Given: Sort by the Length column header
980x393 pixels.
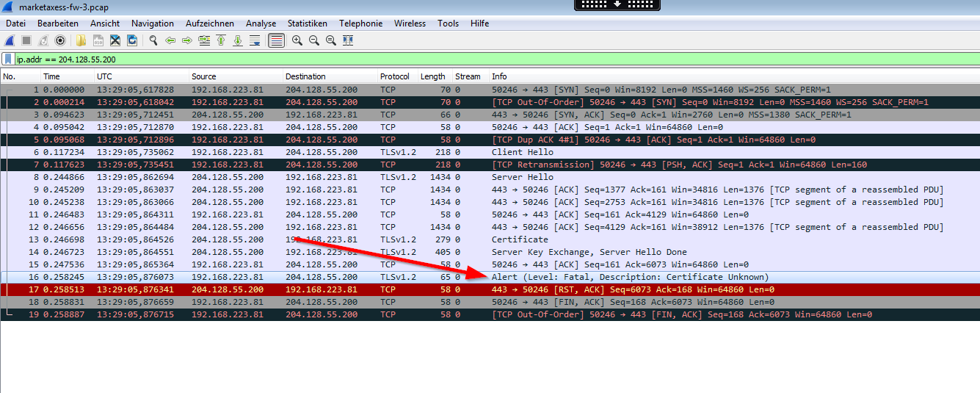Looking at the screenshot, I should click(435, 76).
